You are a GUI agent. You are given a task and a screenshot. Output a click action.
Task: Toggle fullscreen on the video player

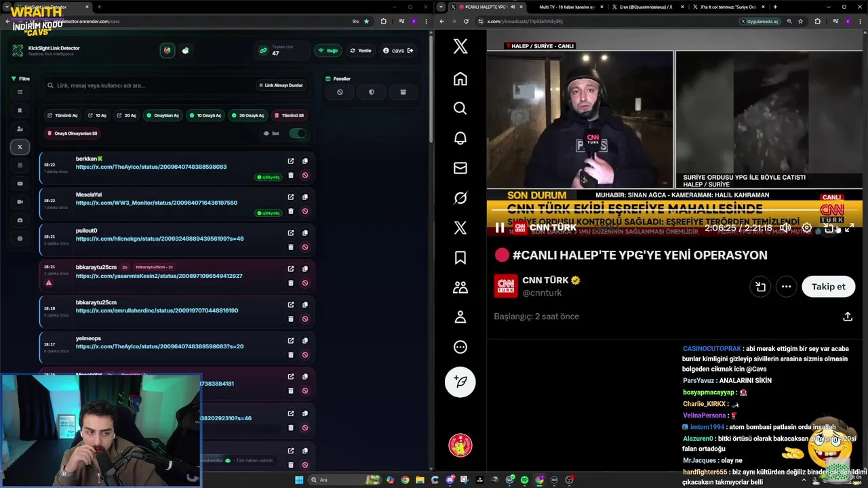pos(849,228)
